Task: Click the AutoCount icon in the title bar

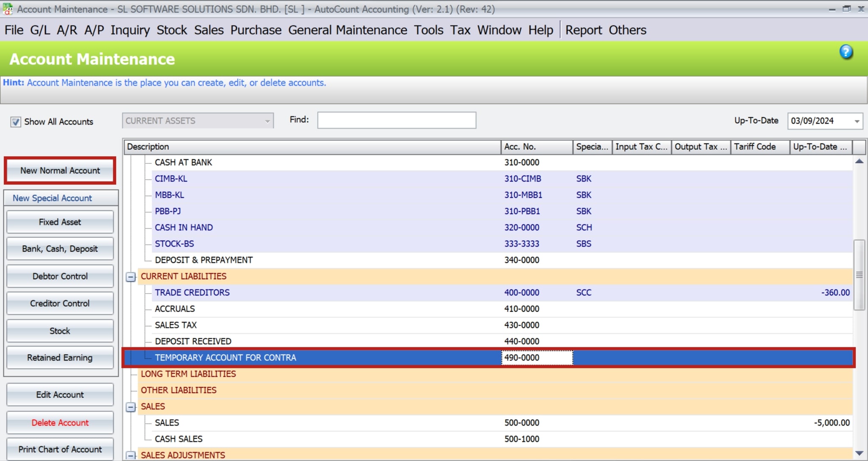Action: (x=7, y=8)
